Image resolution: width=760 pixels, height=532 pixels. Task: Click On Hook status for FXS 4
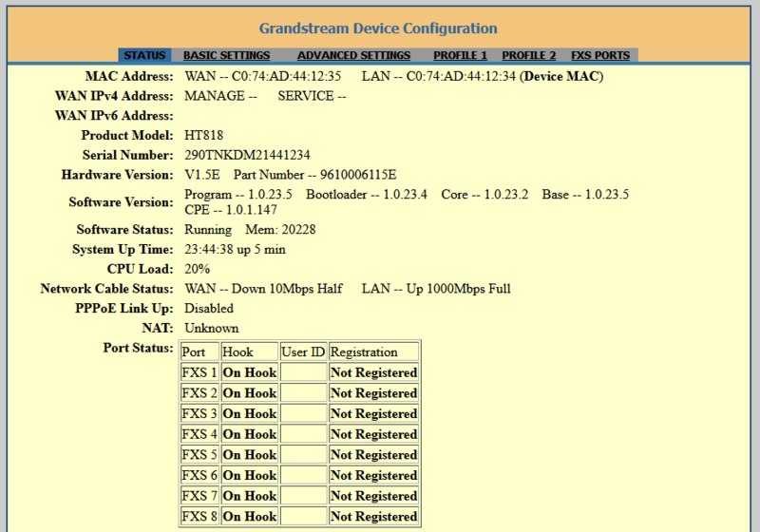click(250, 434)
